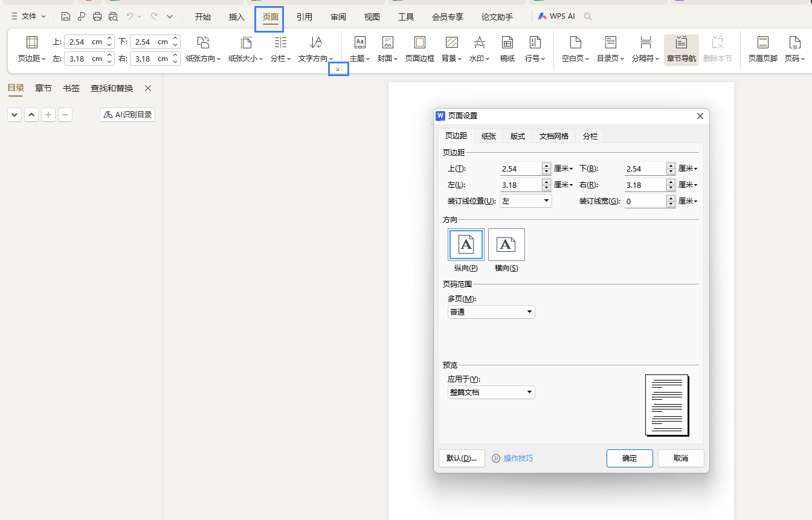Click the 取消 cancel button
812x520 pixels.
pyautogui.click(x=681, y=458)
